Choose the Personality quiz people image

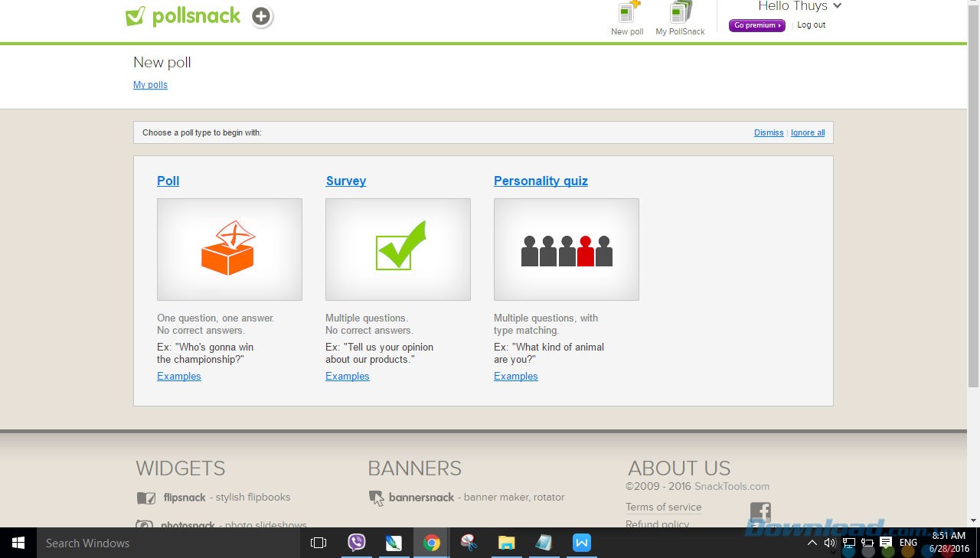coord(567,250)
